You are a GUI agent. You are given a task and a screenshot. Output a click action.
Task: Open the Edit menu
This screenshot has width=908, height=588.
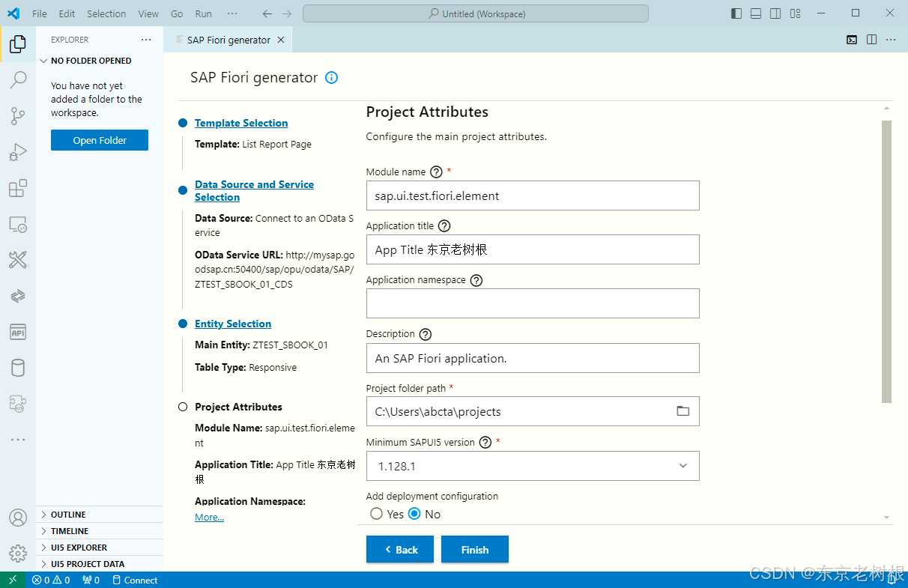67,13
